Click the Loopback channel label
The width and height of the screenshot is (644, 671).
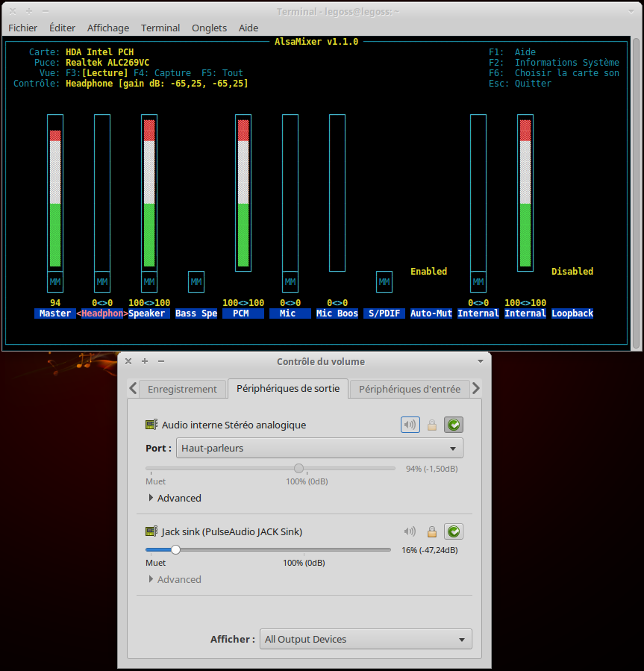(x=572, y=313)
